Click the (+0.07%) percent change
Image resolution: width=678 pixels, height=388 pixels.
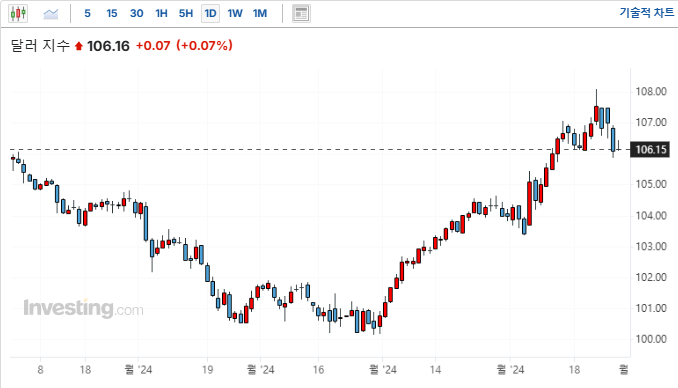pyautogui.click(x=205, y=45)
